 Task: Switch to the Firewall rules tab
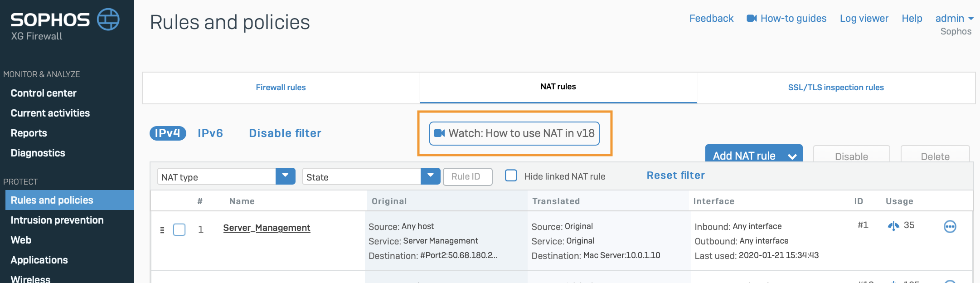coord(281,88)
